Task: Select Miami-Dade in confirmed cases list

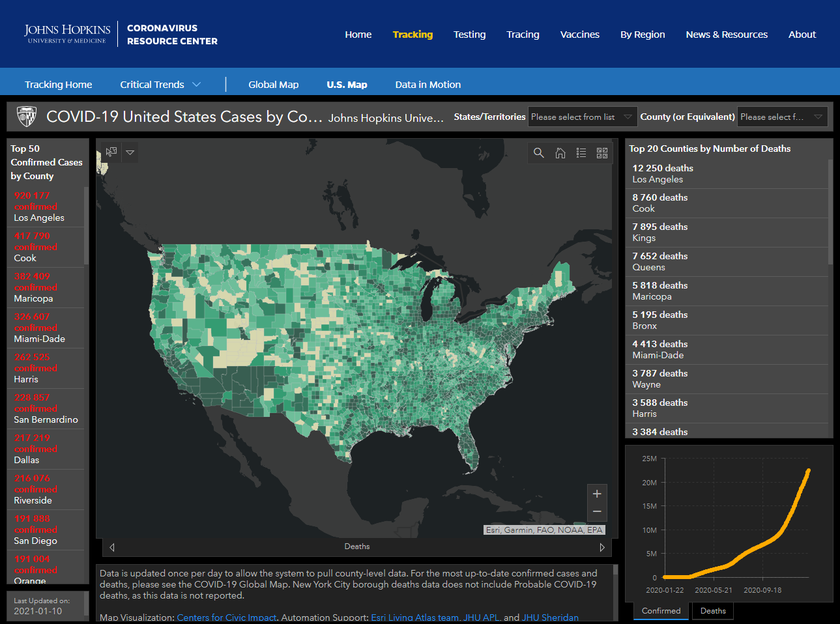Action: (47, 328)
